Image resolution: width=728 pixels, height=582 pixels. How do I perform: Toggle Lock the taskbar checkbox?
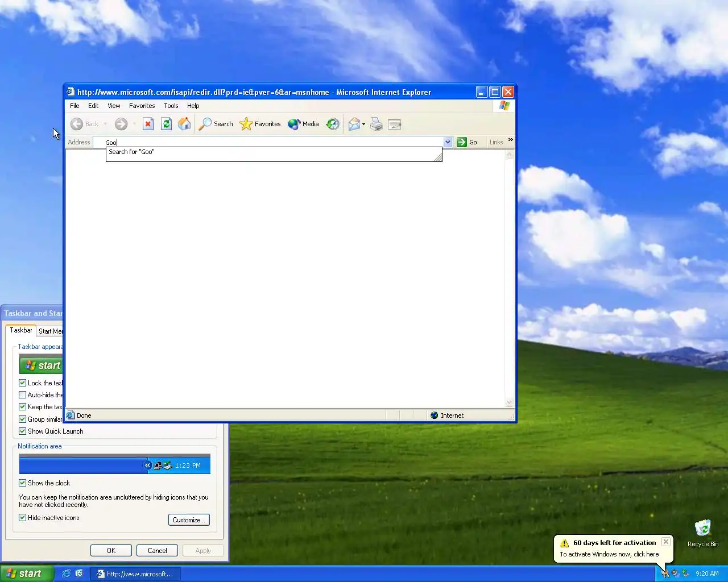[23, 383]
